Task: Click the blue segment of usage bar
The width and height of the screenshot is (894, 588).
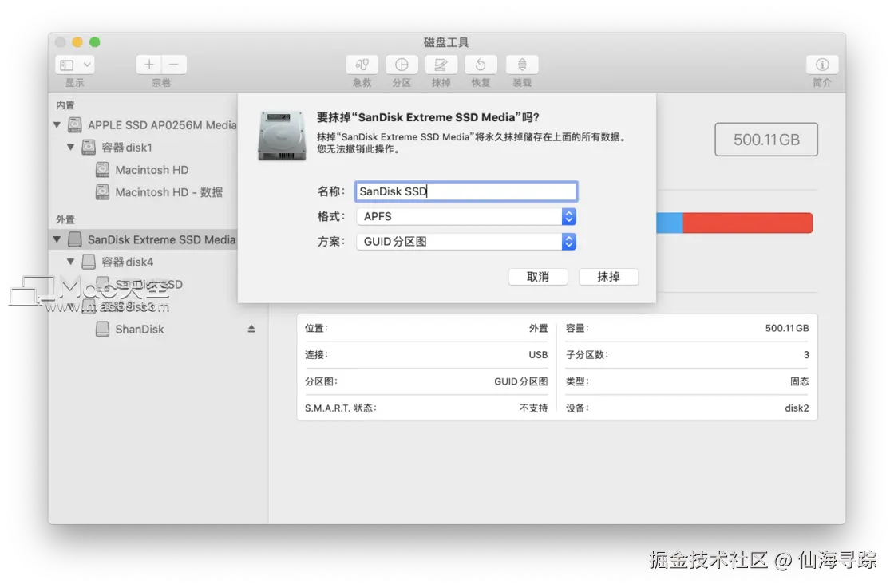Action: click(670, 223)
